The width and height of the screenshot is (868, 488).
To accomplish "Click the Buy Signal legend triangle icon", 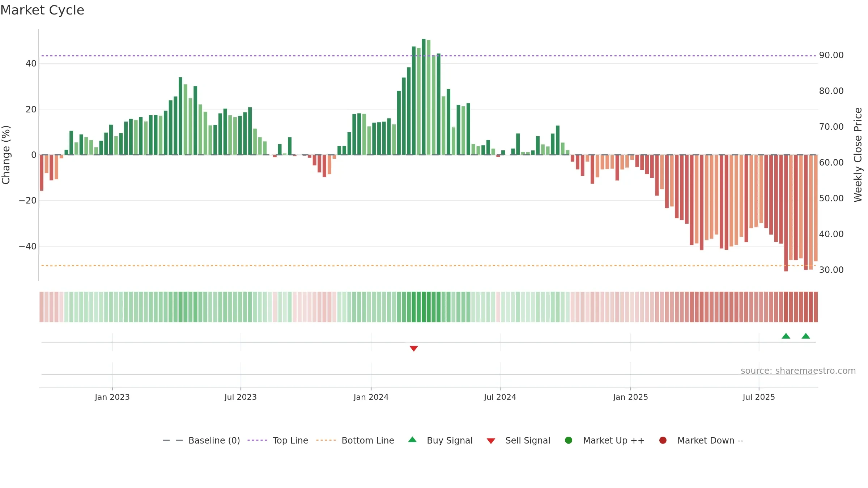I will 412,440.
